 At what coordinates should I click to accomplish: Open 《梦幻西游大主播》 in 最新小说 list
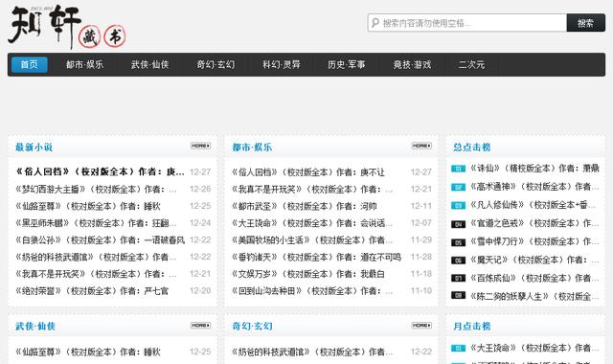pos(96,190)
